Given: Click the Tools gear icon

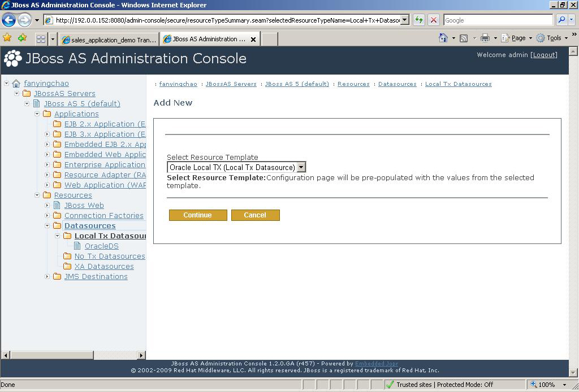Looking at the screenshot, I should click(541, 38).
